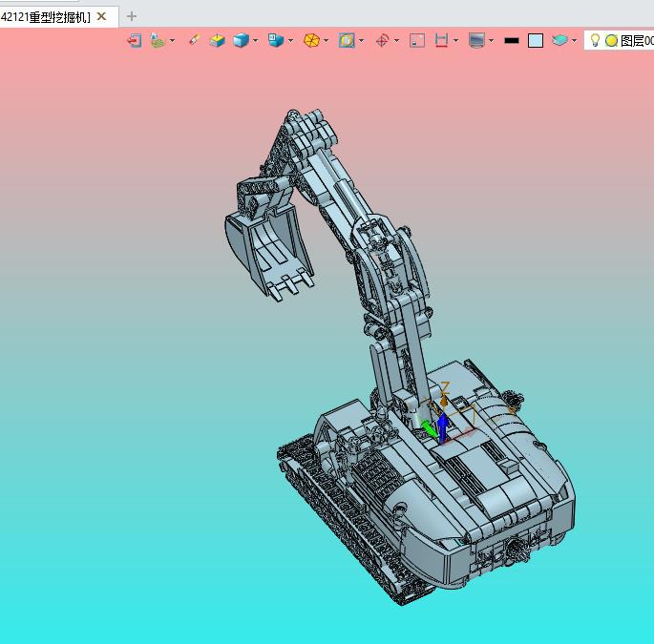
Task: Click the orange wireframe polygon icon
Action: (311, 41)
